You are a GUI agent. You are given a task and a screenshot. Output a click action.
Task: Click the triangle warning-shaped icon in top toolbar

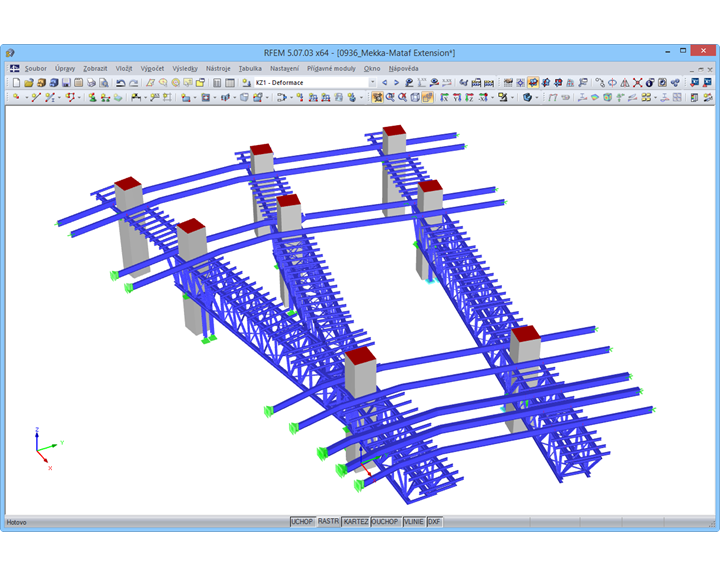[x=624, y=83]
